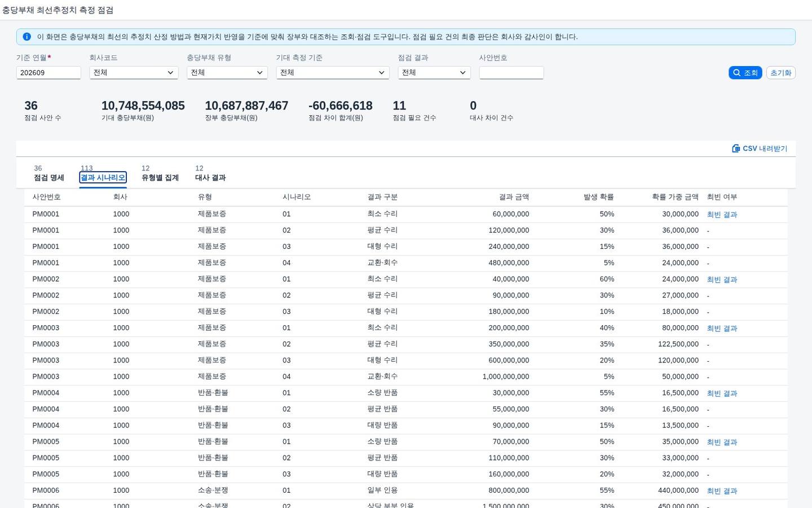Open the 유형별 집계 tab
Viewport: 812px width, 508px height.
(160, 173)
